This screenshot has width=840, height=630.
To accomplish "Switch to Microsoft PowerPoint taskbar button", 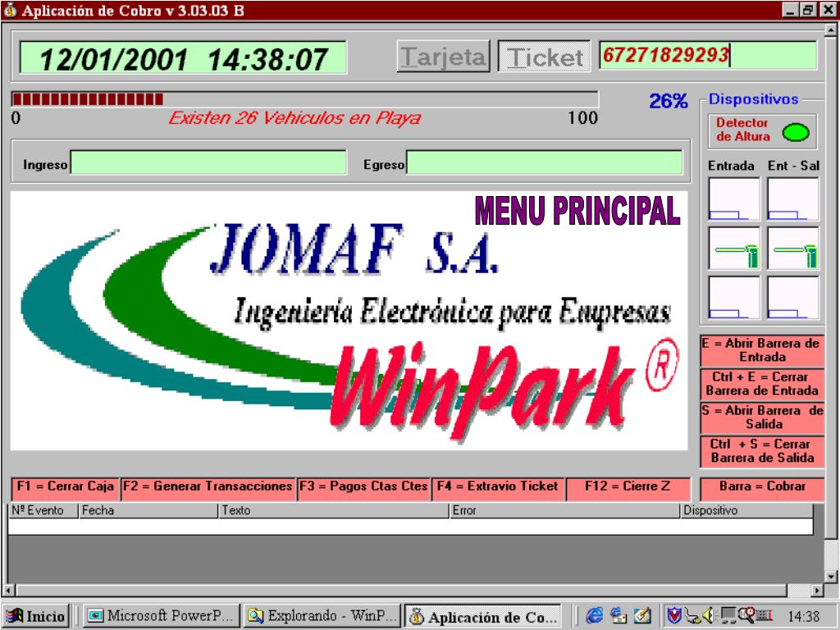I will click(160, 616).
